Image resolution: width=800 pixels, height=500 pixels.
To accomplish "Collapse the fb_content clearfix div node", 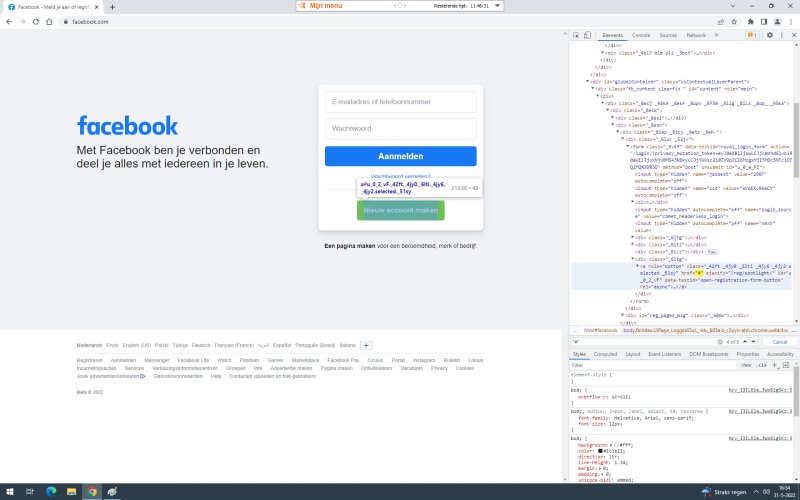I will [592, 89].
